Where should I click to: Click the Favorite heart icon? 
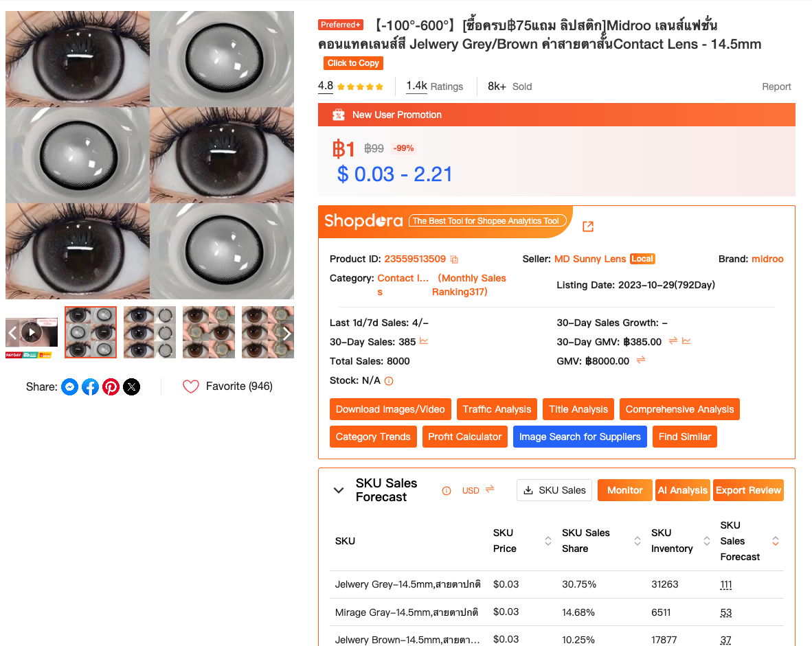[x=190, y=386]
